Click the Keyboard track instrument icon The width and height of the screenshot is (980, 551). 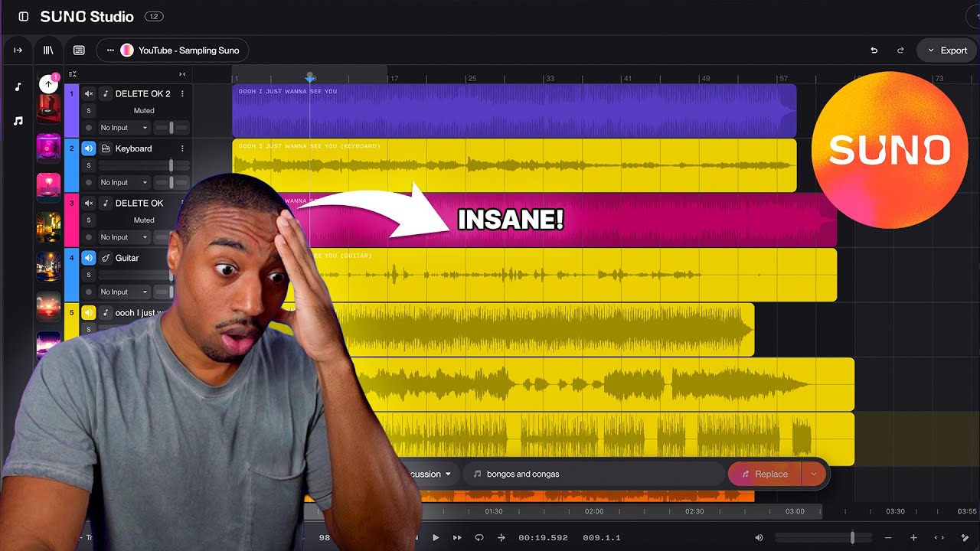(106, 148)
